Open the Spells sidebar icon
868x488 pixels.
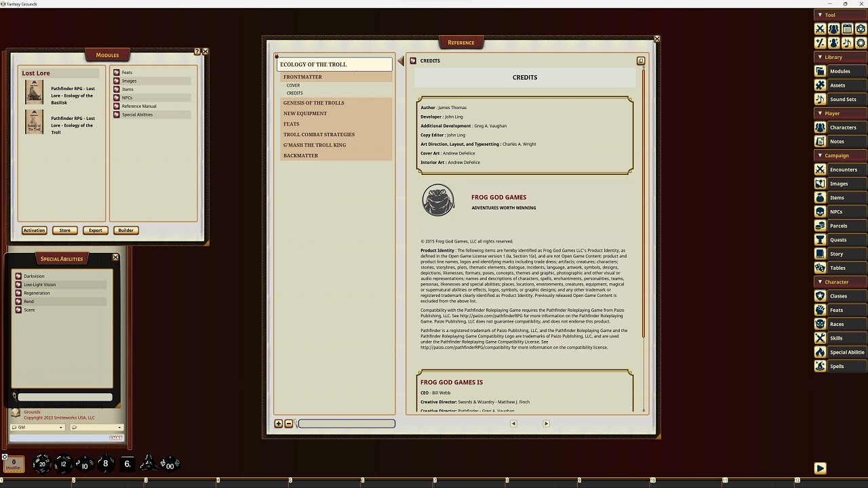point(820,367)
